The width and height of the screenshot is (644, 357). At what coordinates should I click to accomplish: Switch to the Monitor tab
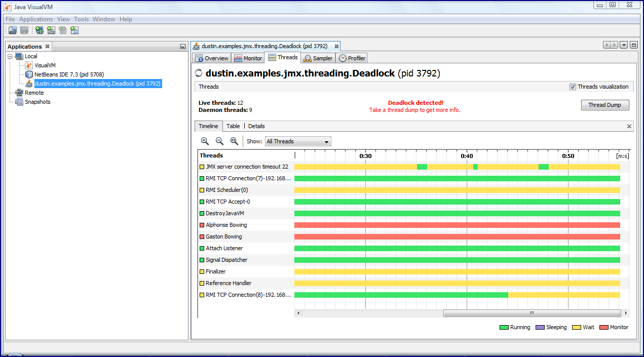pyautogui.click(x=248, y=58)
